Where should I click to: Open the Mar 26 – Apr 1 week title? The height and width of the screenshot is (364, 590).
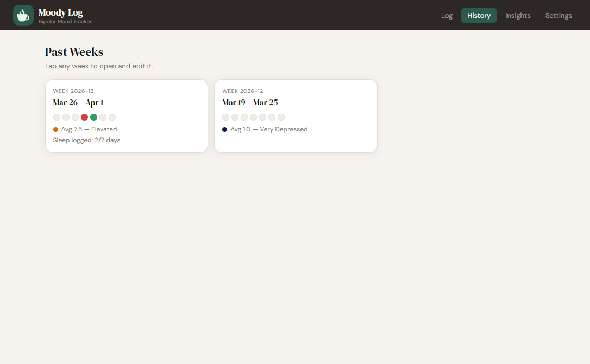click(x=78, y=103)
